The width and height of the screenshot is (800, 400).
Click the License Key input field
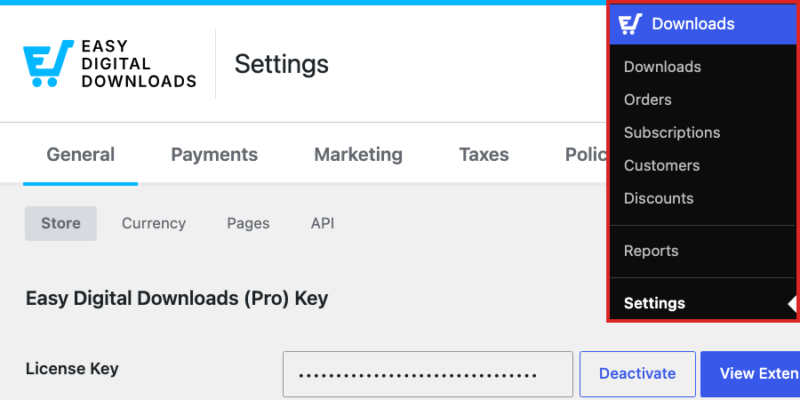click(x=428, y=374)
